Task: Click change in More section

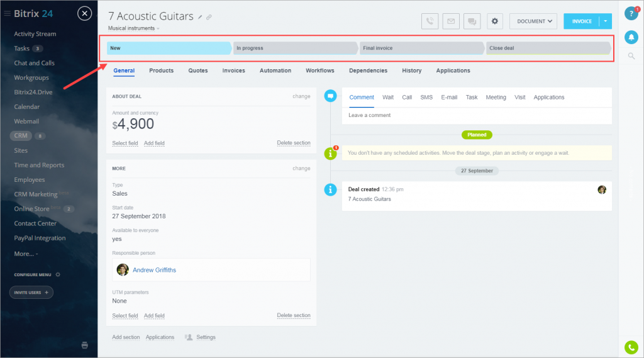Action: pyautogui.click(x=301, y=169)
